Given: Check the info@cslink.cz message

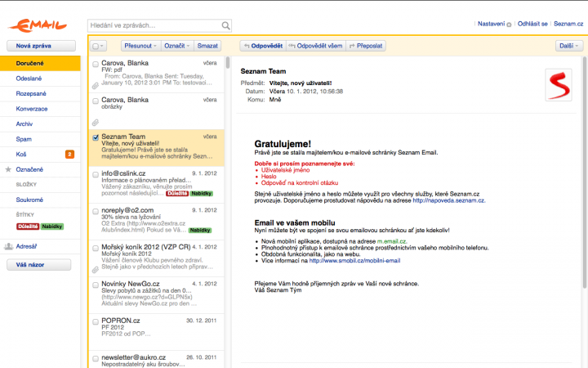Looking at the screenshot, I should pyautogui.click(x=96, y=175).
